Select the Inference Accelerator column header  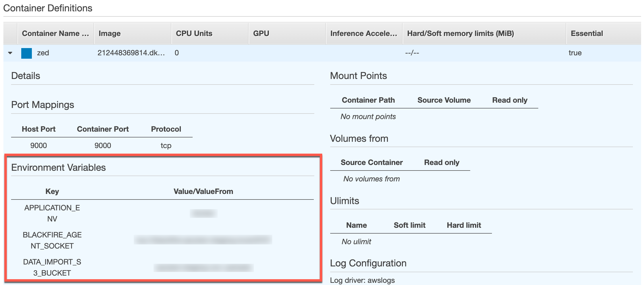point(364,33)
